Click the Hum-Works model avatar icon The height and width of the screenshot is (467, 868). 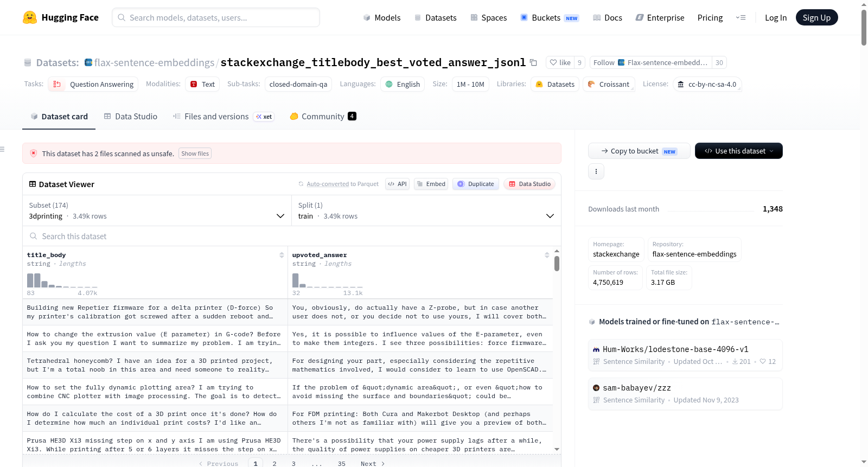point(596,350)
